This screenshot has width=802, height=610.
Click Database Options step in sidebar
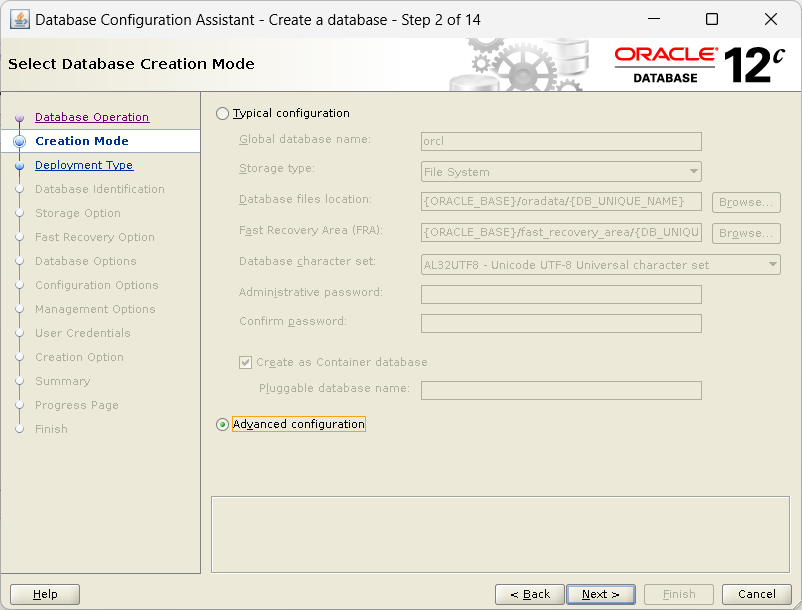tap(85, 261)
